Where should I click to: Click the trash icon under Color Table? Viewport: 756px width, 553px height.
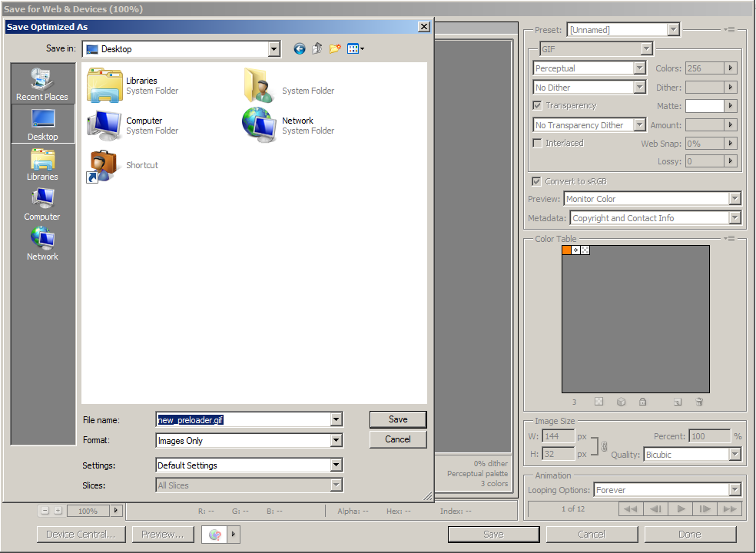pos(699,402)
